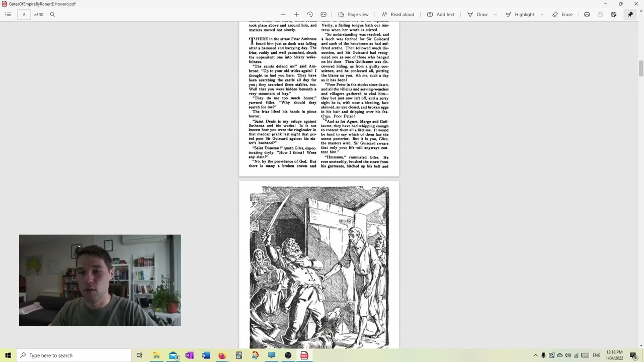Print the PDF document
Viewport: 644px width, 362px height.
click(x=587, y=14)
